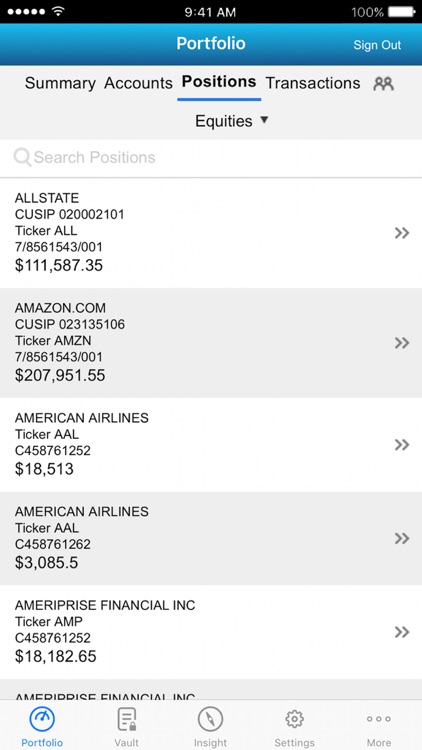422x750 pixels.
Task: Switch to the Summary tab
Action: point(60,83)
